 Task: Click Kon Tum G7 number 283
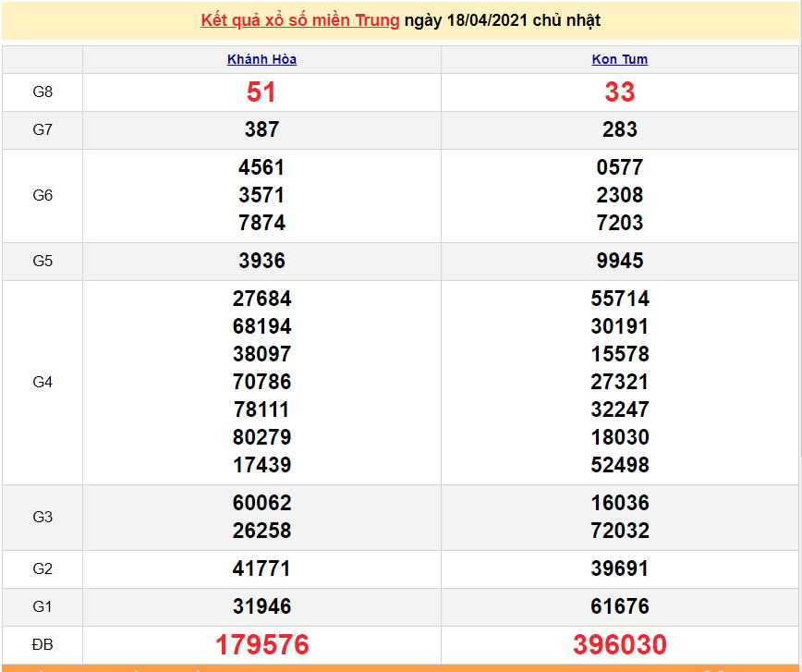(619, 130)
